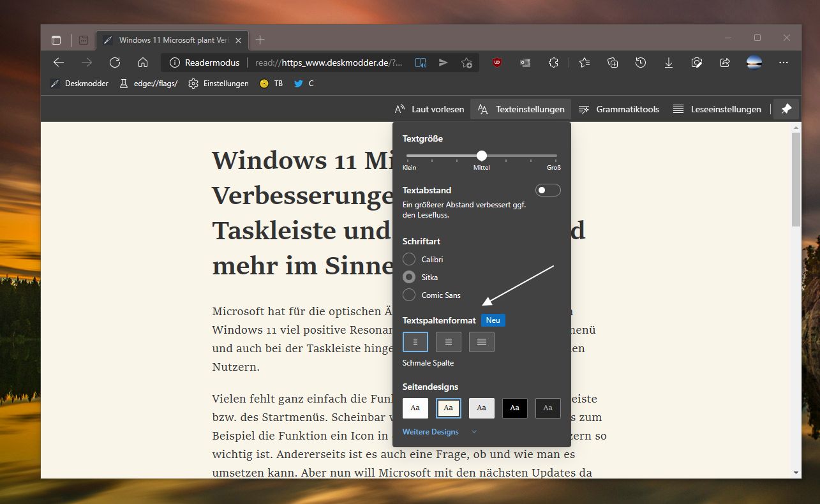This screenshot has width=820, height=504.
Task: Click the Textgröße slider handle
Action: click(x=482, y=156)
